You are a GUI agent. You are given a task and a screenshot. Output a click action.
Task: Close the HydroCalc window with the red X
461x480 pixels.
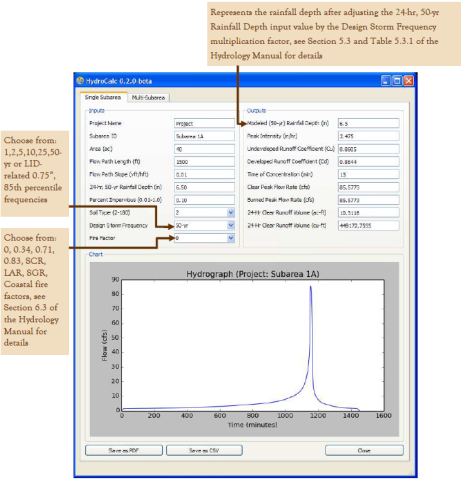408,81
